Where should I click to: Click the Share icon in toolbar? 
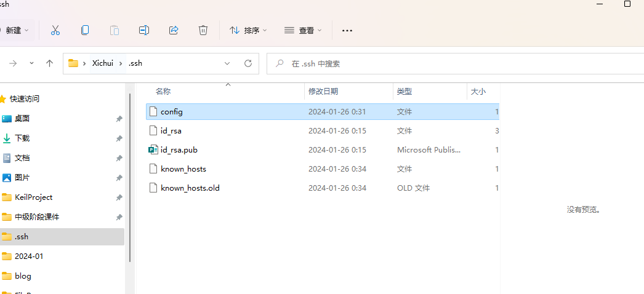(174, 30)
